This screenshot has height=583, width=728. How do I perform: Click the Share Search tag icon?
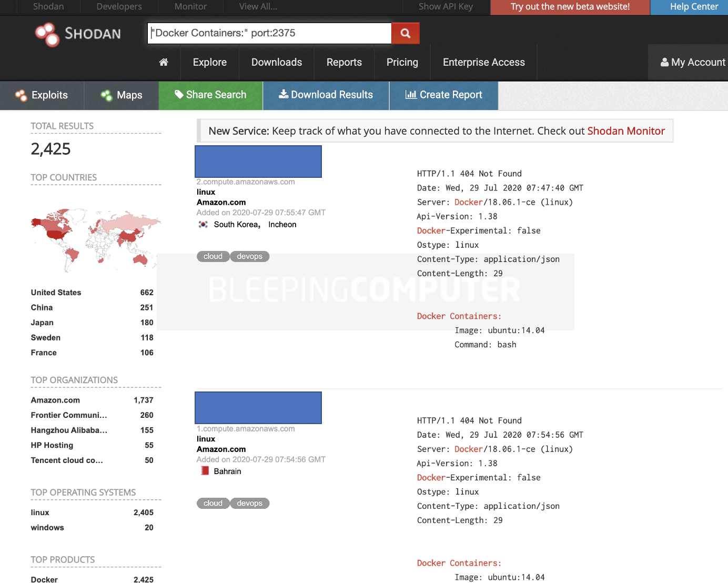coord(179,95)
